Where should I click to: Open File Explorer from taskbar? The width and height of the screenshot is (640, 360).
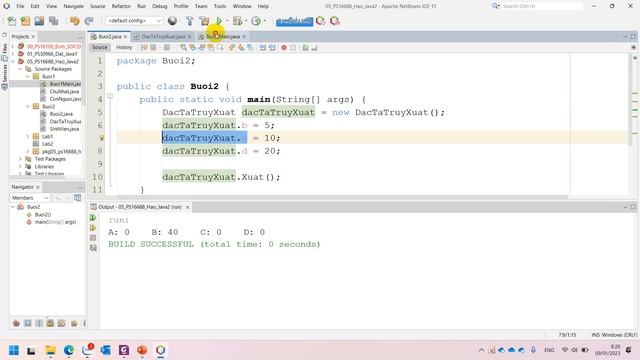pyautogui.click(x=50, y=350)
